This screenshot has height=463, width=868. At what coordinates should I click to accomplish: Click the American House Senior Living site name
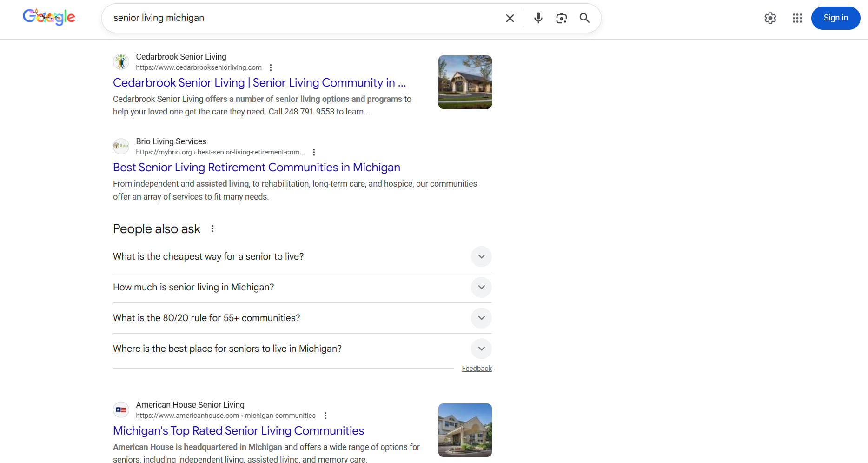pos(190,405)
